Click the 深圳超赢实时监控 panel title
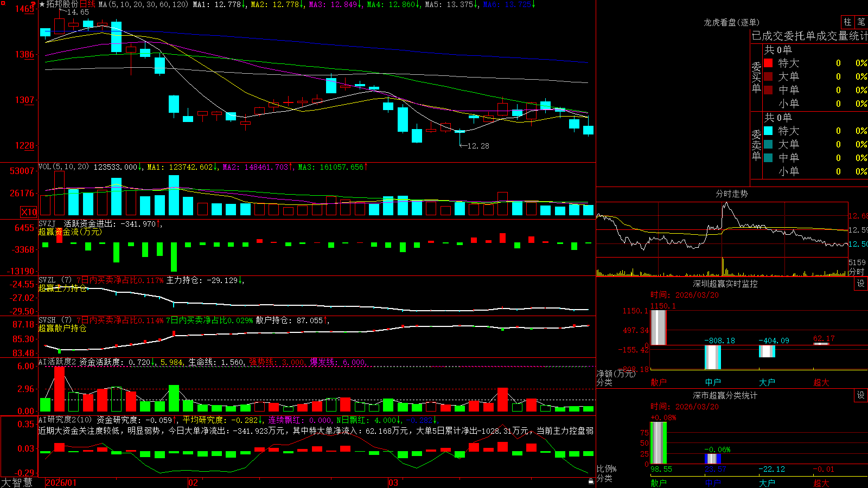 tap(725, 284)
